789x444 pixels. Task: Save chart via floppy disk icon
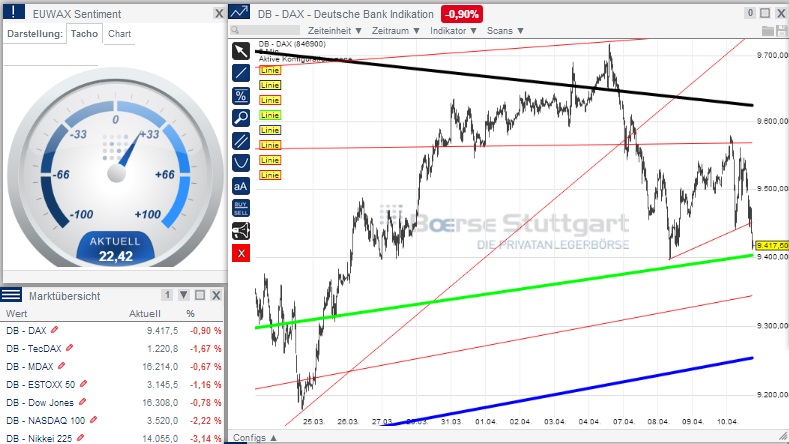[x=781, y=31]
